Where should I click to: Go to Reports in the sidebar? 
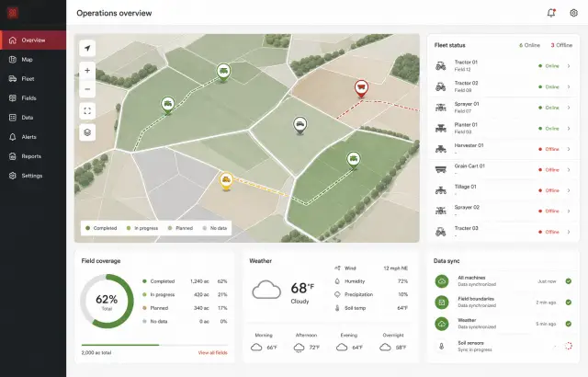33,156
